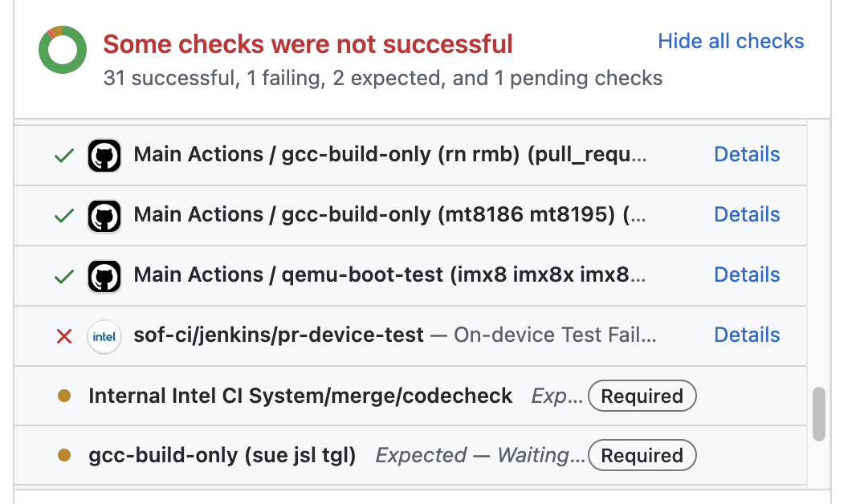The image size is (856, 504).
Task: Click "Some checks were not successful" heading
Action: pos(308,43)
